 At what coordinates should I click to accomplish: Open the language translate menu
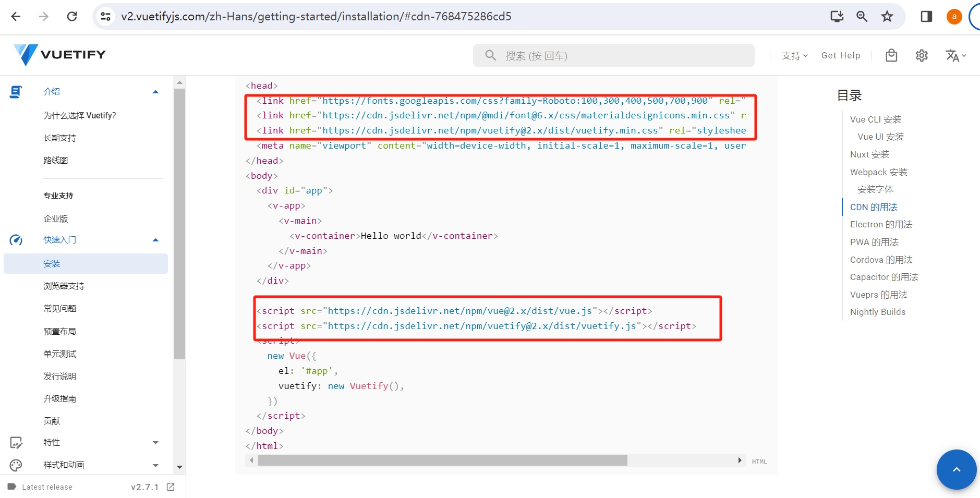(x=955, y=55)
